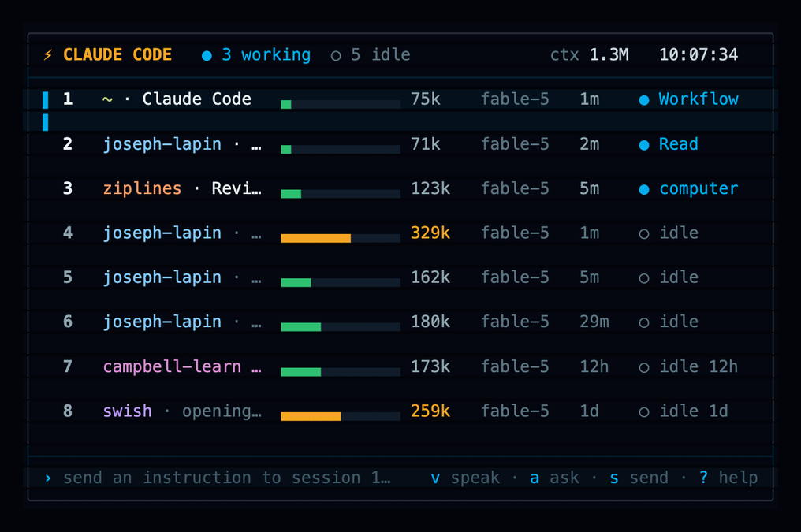
Task: Click the a ask shortcut
Action: (x=554, y=478)
